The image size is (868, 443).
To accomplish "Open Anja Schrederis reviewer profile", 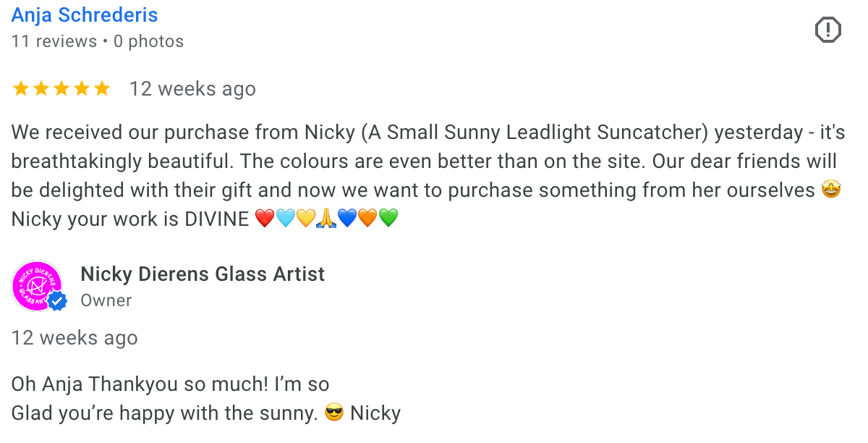I will click(85, 14).
